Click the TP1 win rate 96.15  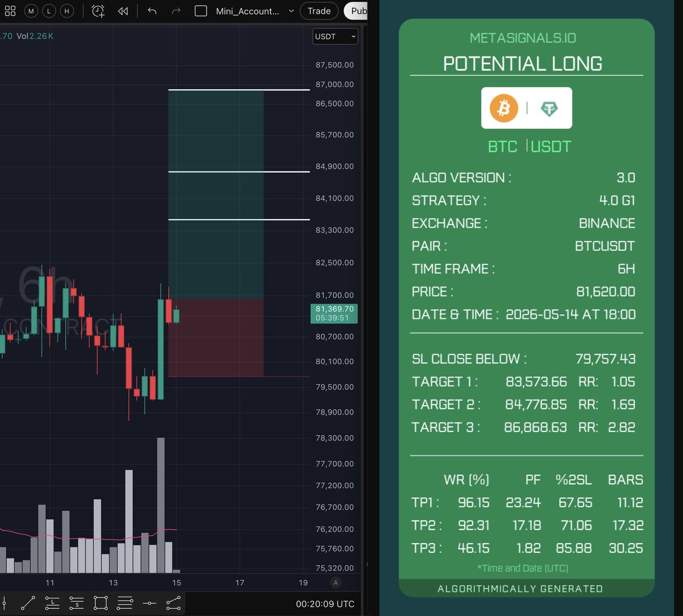[474, 503]
